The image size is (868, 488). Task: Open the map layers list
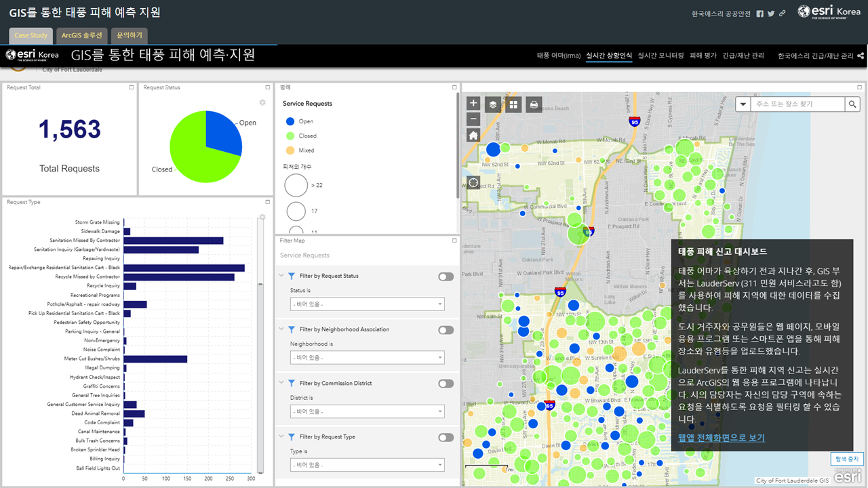(x=493, y=104)
